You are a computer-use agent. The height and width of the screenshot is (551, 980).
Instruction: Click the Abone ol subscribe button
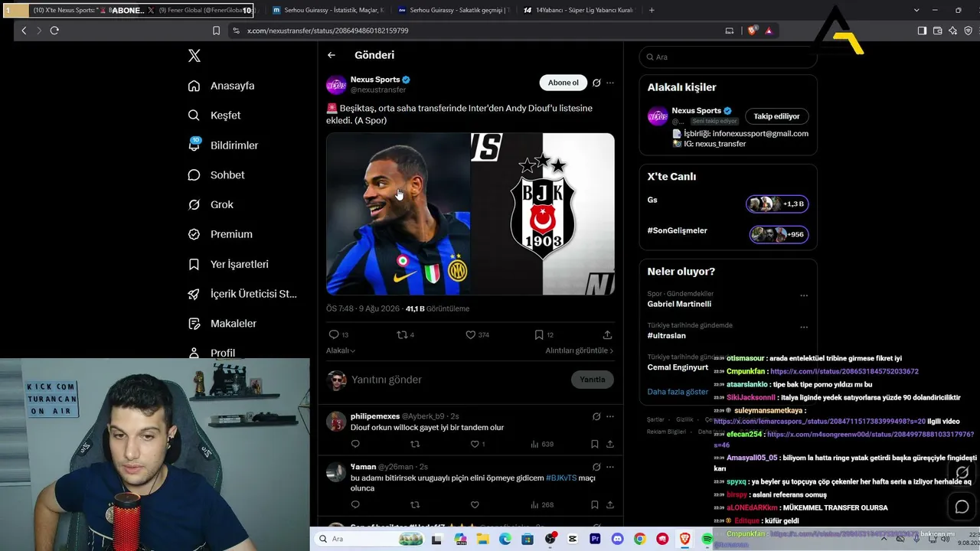tap(563, 83)
